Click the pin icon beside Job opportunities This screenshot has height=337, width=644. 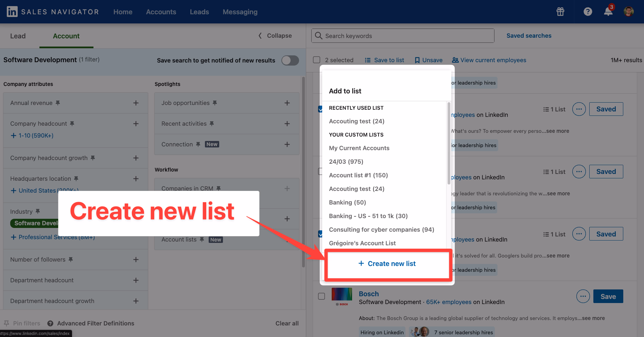pyautogui.click(x=215, y=103)
